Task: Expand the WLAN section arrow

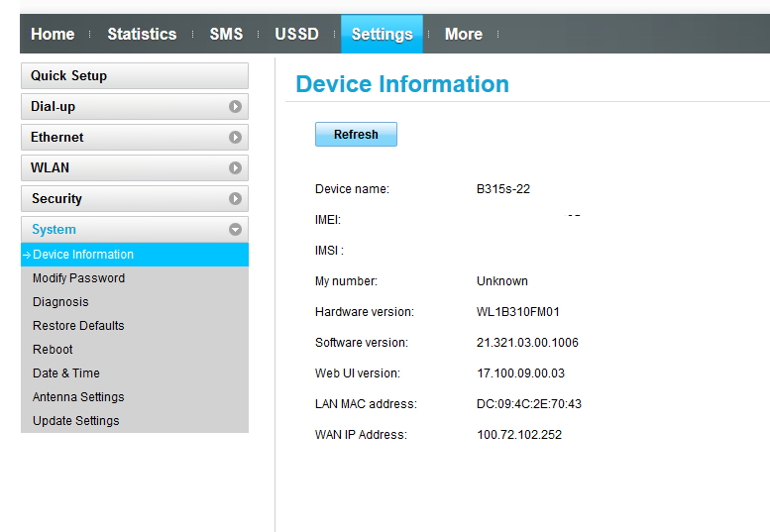Action: click(235, 168)
